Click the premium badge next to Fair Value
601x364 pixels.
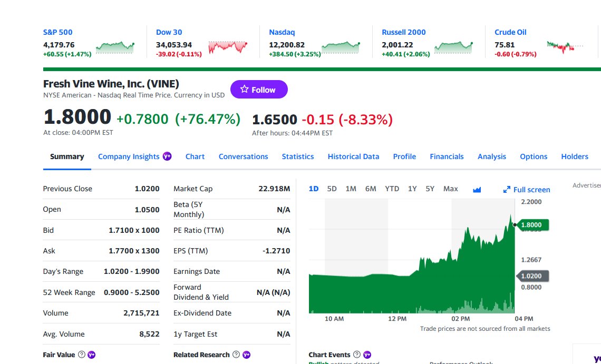point(92,355)
